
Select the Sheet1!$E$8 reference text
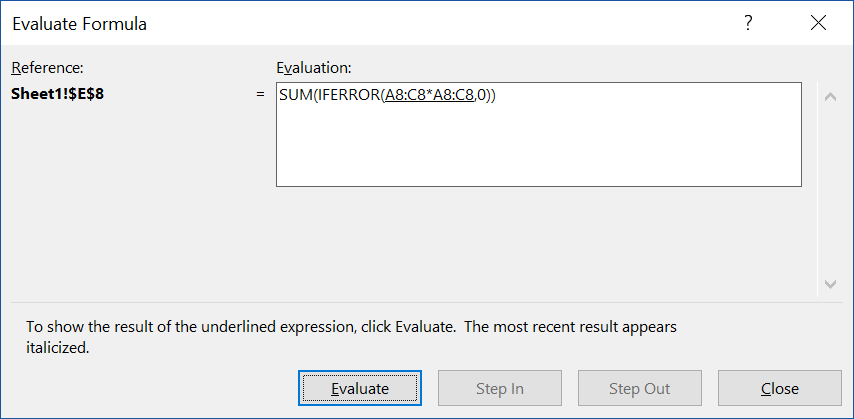point(58,95)
